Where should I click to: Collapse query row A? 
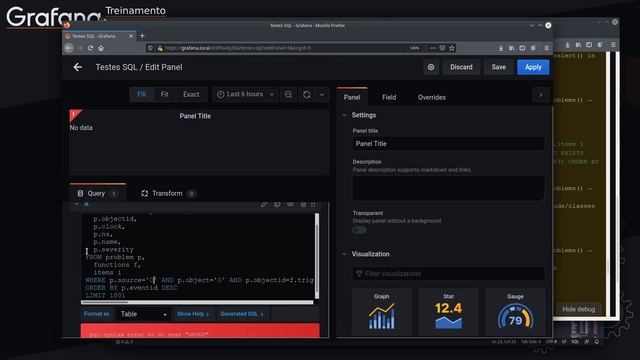(x=76, y=204)
